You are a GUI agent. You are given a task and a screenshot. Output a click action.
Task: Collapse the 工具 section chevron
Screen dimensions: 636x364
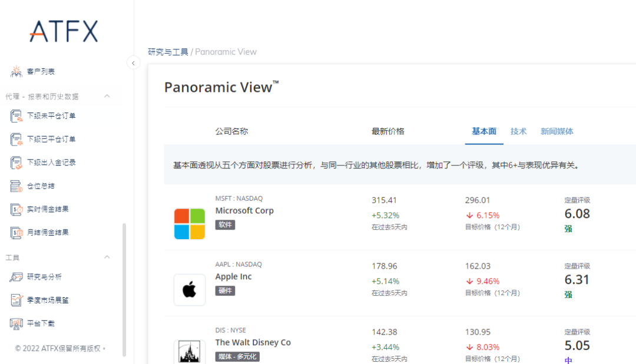pos(107,257)
